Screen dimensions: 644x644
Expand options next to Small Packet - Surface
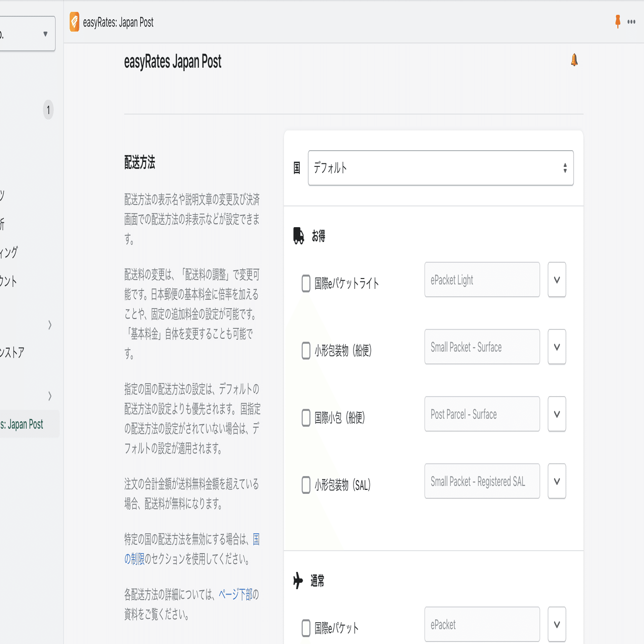coord(557,347)
